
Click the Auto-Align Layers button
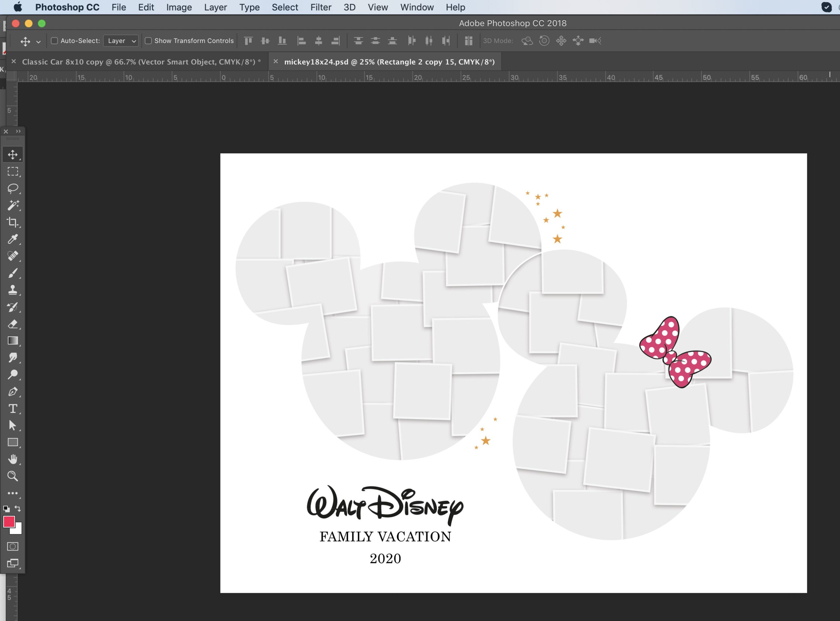(x=468, y=41)
